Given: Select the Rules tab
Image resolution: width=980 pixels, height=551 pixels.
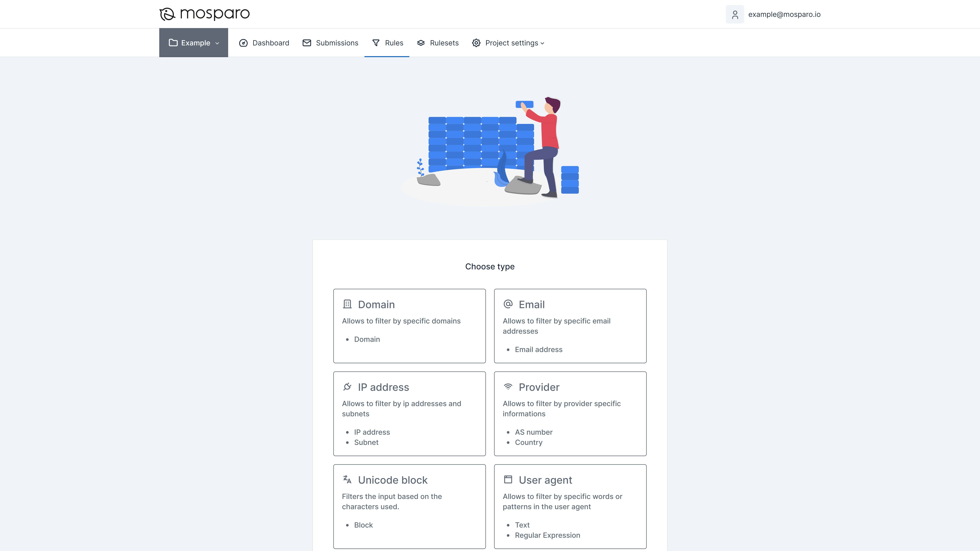Looking at the screenshot, I should (x=387, y=43).
